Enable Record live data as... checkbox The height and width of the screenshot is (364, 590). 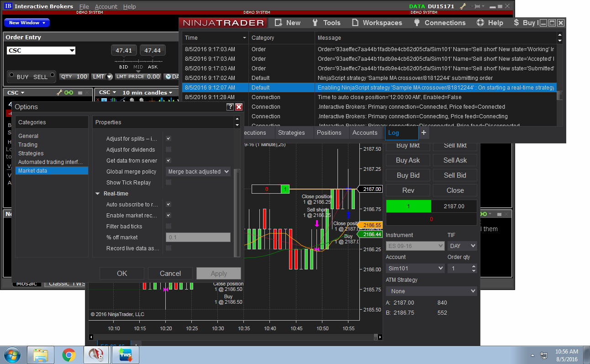click(x=169, y=248)
